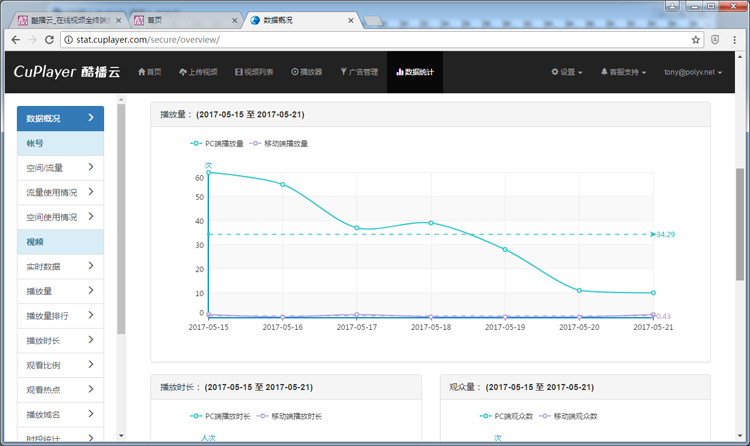Close the 数据概况 browser tab
Viewport: 750px width, 446px height.
click(x=350, y=19)
